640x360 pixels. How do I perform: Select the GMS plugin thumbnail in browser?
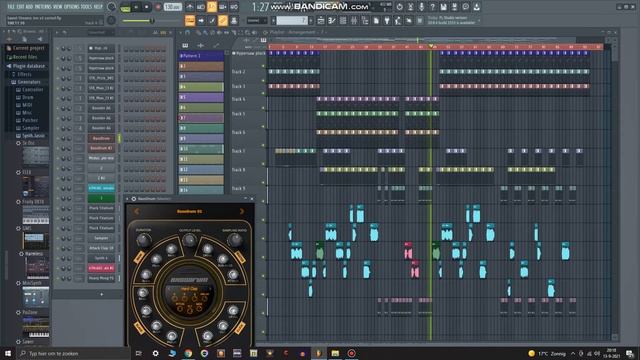coord(36,241)
